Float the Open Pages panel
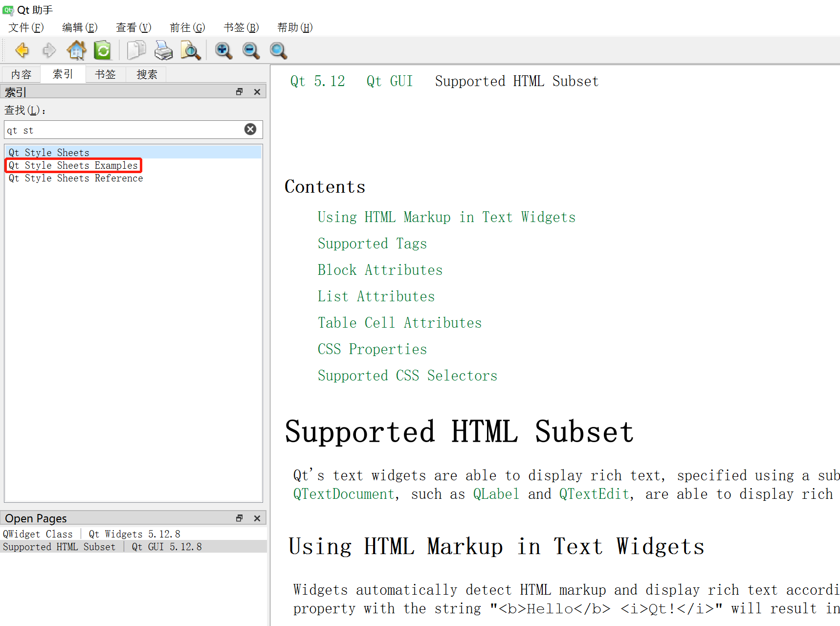840x626 pixels. [x=240, y=518]
